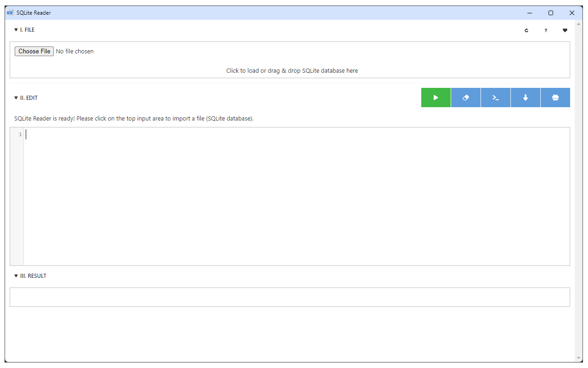Click the SQLite Reader app icon in title bar
Image resolution: width=588 pixels, height=368 pixels.
pos(10,13)
